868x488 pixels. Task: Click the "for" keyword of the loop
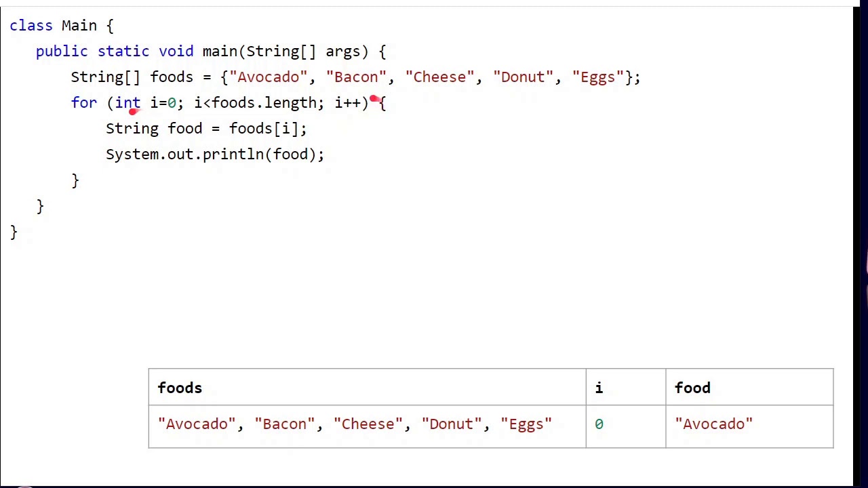pos(83,103)
